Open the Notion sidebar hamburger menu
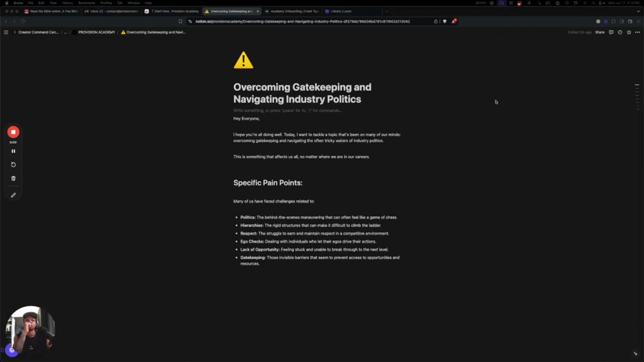 (x=6, y=32)
